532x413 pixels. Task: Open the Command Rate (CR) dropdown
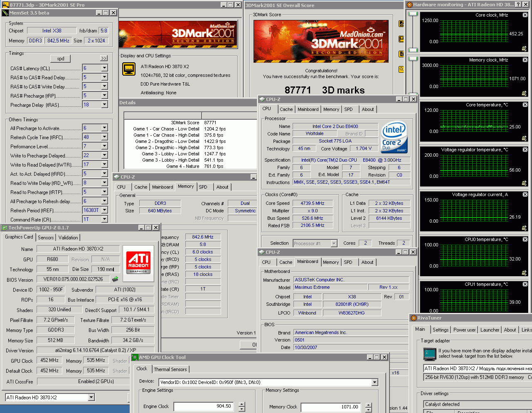coord(104,219)
